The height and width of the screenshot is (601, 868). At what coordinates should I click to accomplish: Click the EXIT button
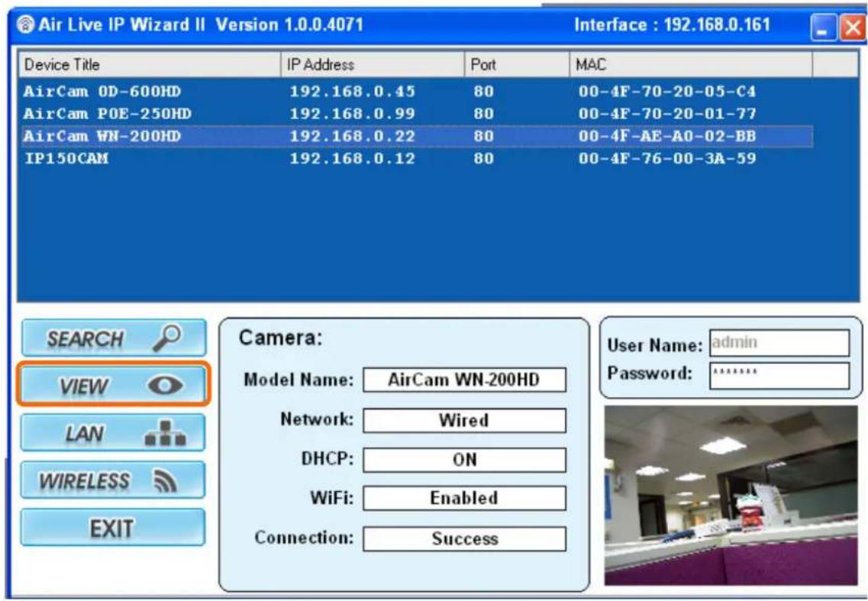(114, 528)
